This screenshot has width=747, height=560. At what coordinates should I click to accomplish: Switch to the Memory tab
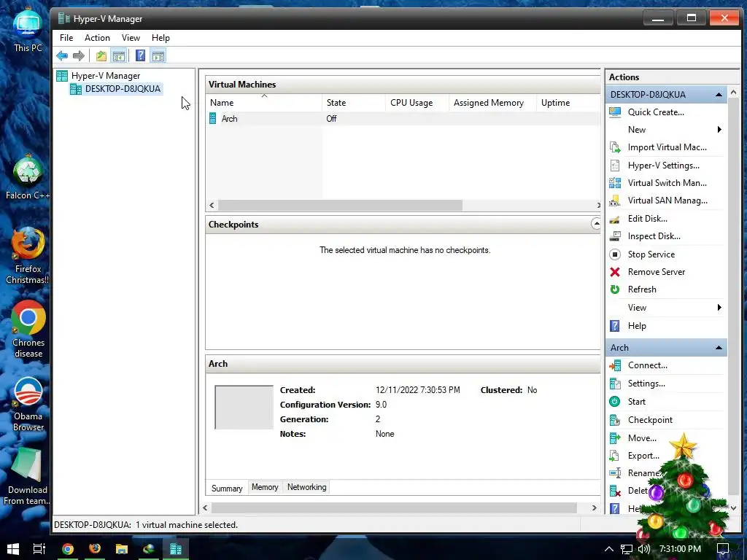pos(265,487)
